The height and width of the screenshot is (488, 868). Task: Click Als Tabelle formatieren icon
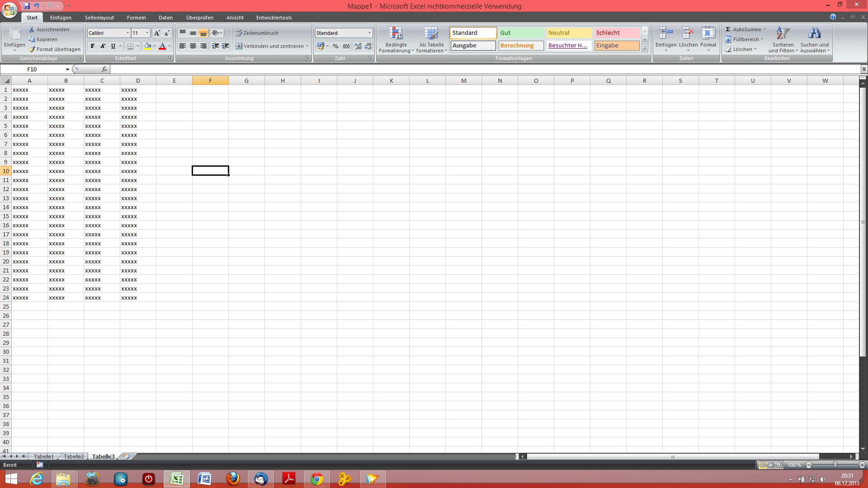click(431, 34)
